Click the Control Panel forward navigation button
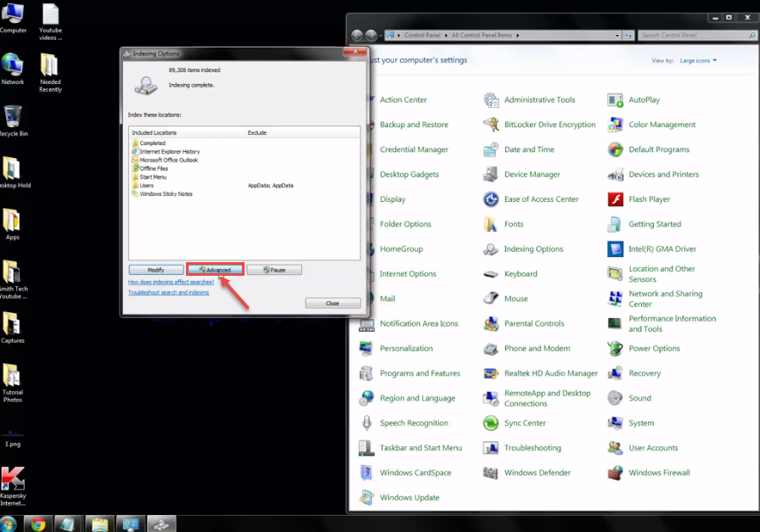The height and width of the screenshot is (532, 760). click(x=371, y=36)
